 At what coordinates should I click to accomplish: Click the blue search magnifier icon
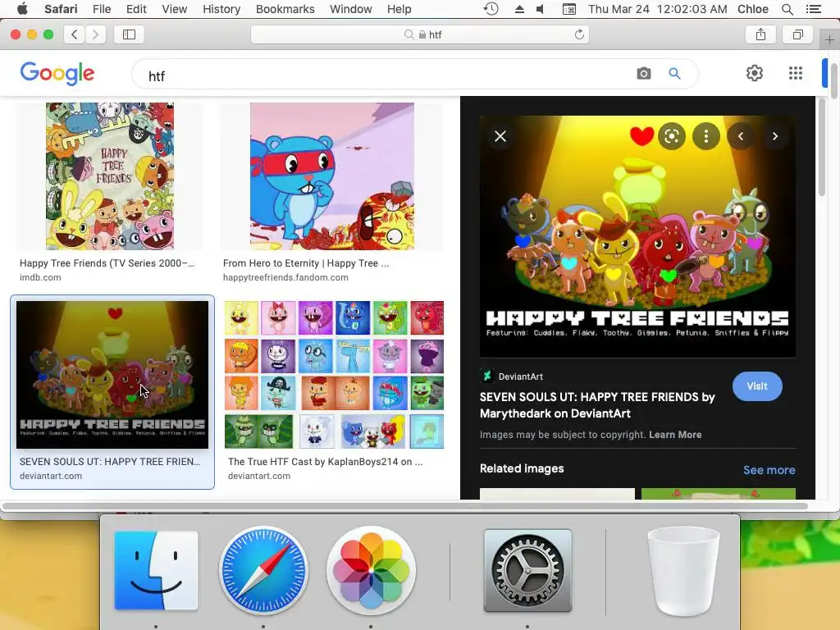(674, 73)
